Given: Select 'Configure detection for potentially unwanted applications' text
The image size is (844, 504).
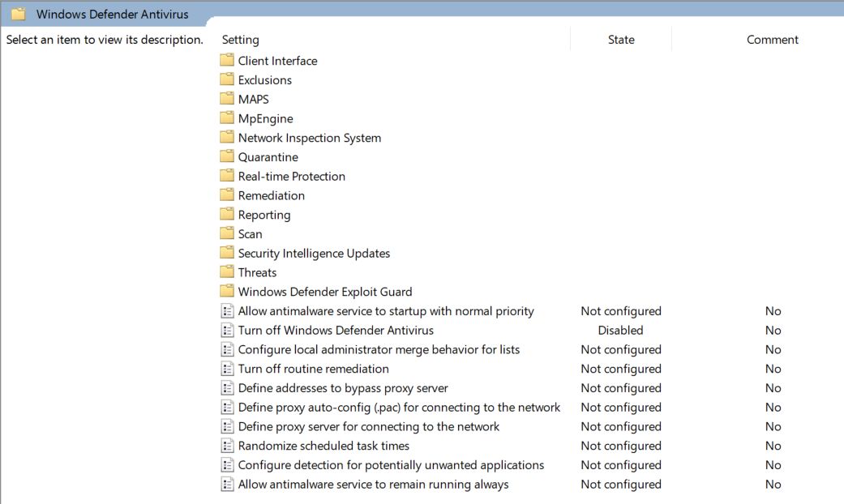Looking at the screenshot, I should 391,465.
